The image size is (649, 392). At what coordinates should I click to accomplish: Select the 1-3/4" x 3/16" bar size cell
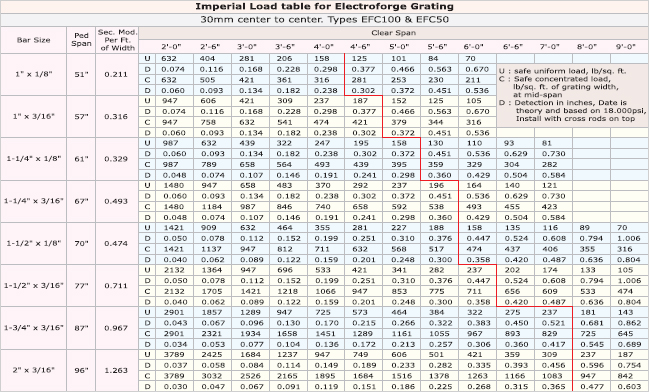click(x=34, y=328)
